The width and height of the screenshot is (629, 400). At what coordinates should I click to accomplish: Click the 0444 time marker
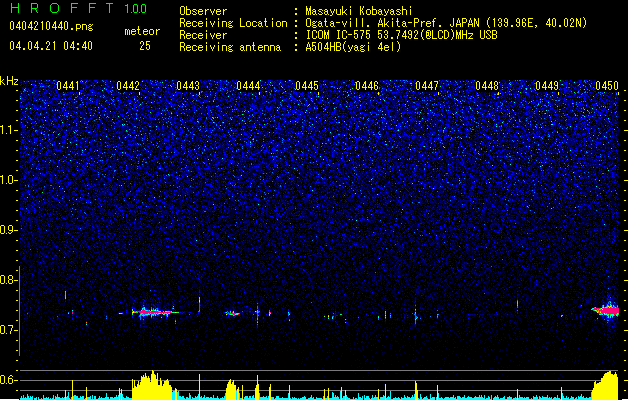click(248, 86)
